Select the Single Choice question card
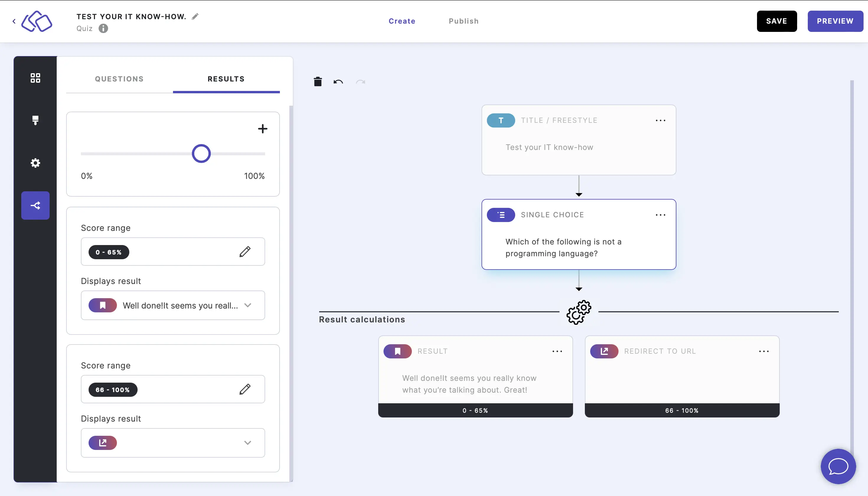Viewport: 868px width, 496px height. tap(579, 234)
